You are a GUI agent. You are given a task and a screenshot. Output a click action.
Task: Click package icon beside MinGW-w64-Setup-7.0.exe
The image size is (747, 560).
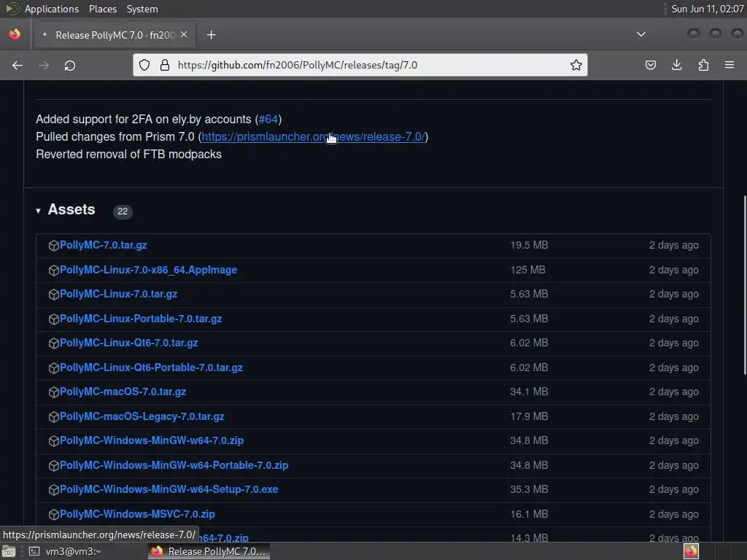pyautogui.click(x=54, y=490)
